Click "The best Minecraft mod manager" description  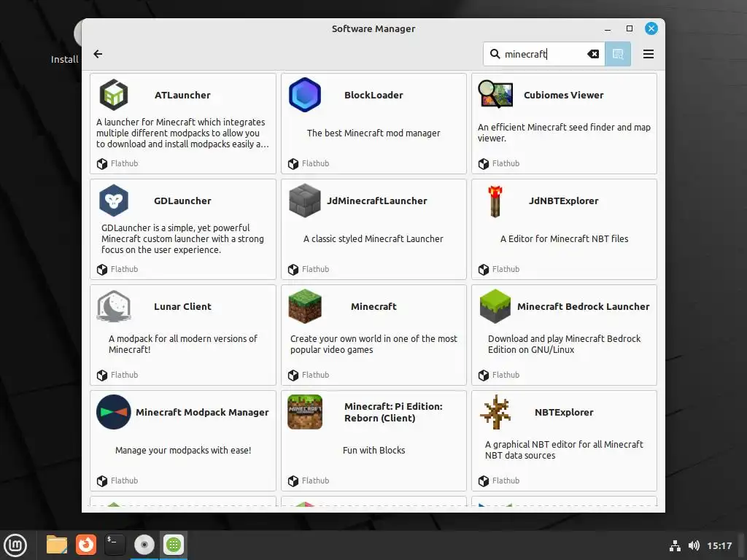[x=373, y=133]
